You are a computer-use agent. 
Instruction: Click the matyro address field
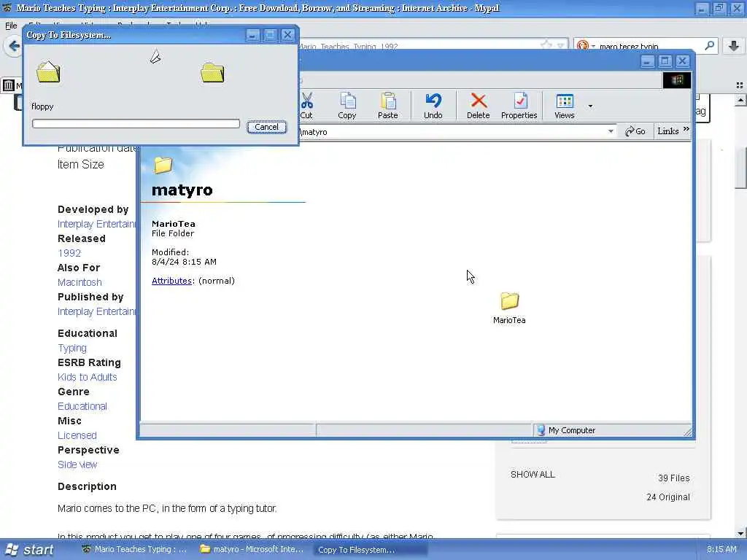pos(452,132)
